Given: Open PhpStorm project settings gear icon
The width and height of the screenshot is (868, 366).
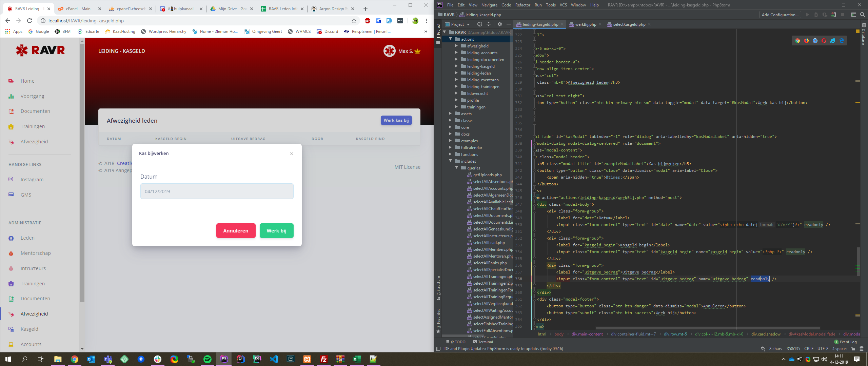Looking at the screenshot, I should tap(499, 24).
